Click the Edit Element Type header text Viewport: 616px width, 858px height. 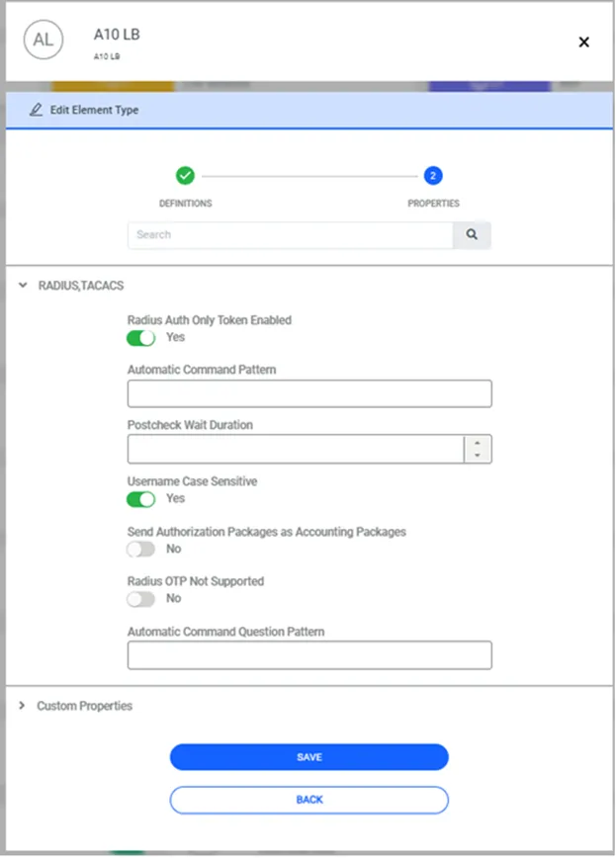pyautogui.click(x=94, y=110)
